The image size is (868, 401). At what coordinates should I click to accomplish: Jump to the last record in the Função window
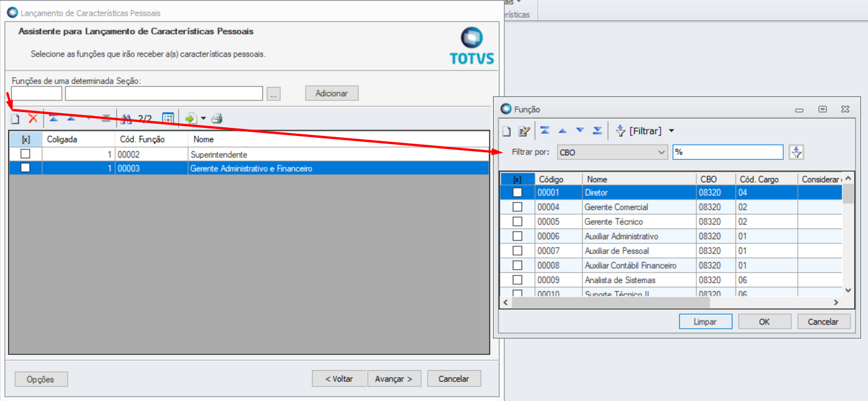597,130
